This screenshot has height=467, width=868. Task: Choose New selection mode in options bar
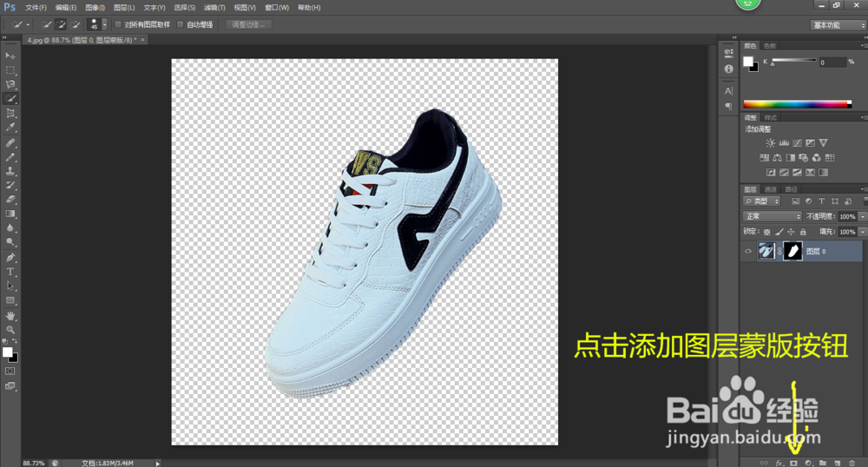[47, 24]
